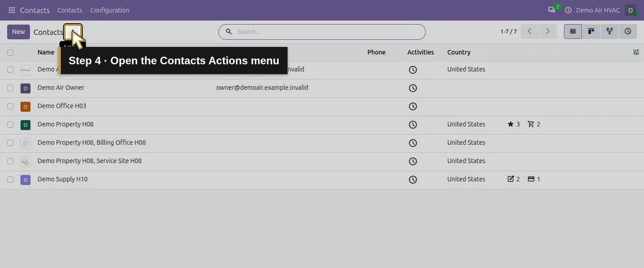Open the main apps grid menu
Screen dimensions: 644x268
click(12, 10)
